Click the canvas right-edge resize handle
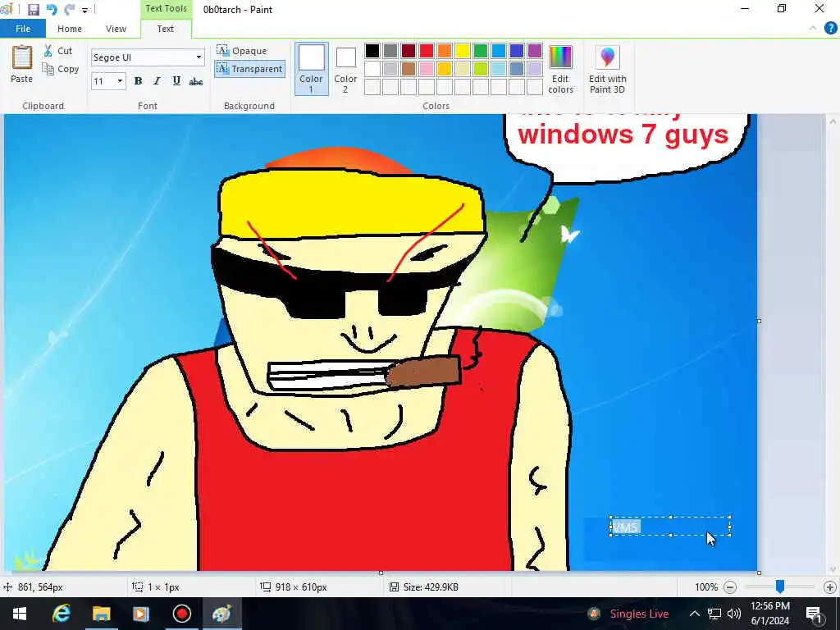840x630 pixels. 759,321
